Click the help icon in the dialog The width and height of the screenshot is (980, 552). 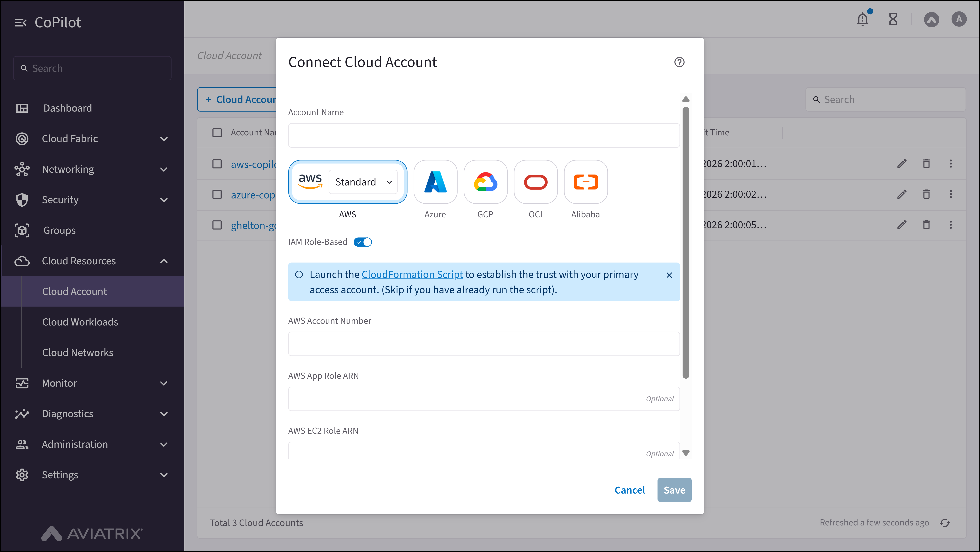pos(680,62)
